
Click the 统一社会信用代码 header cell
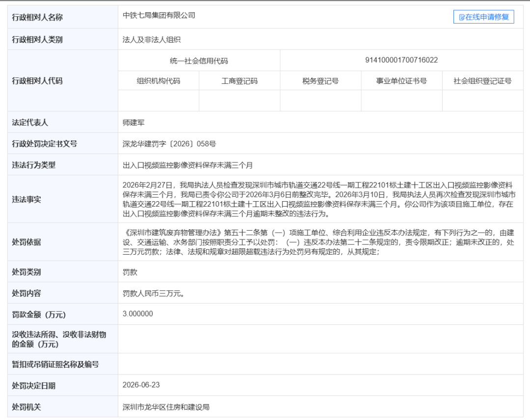(199, 61)
